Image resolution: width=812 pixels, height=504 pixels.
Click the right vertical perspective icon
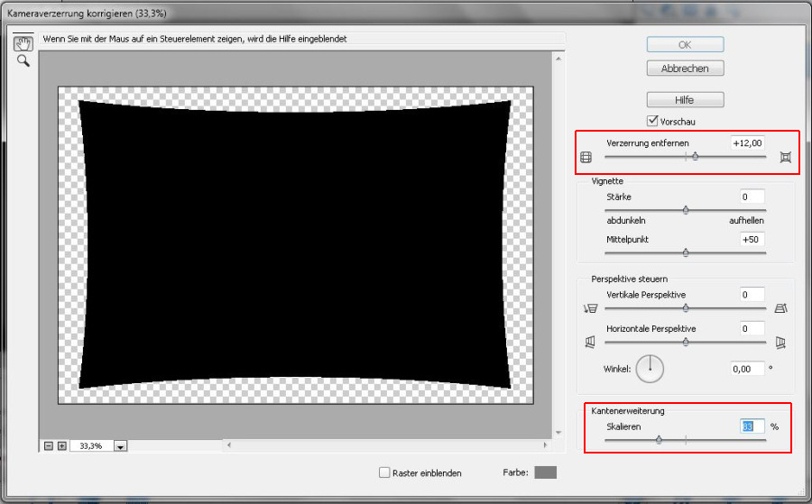781,308
